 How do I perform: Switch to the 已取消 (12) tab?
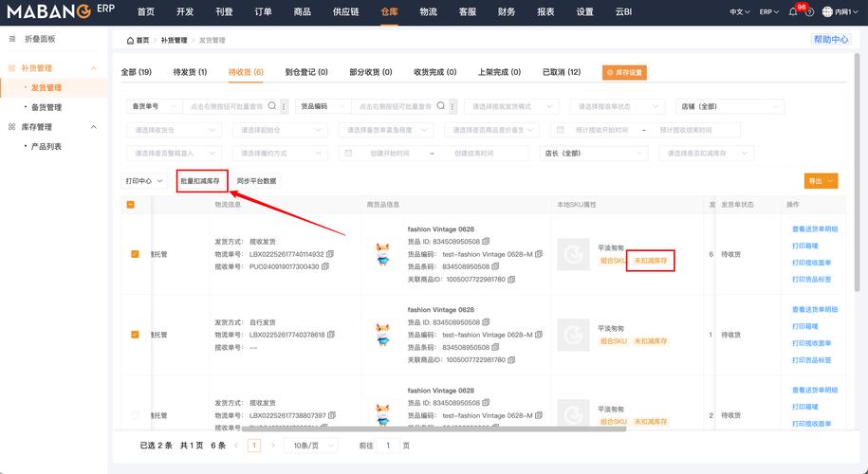coord(562,72)
